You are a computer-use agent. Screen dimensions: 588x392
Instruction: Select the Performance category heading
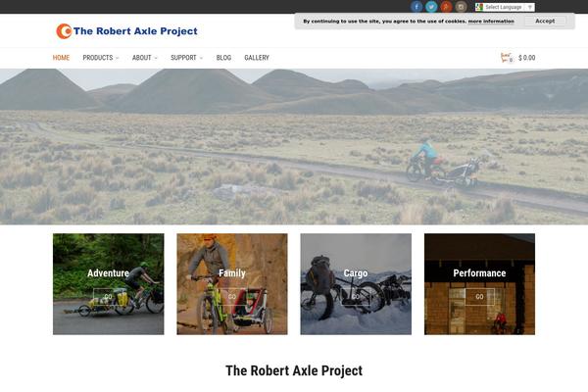click(x=479, y=273)
